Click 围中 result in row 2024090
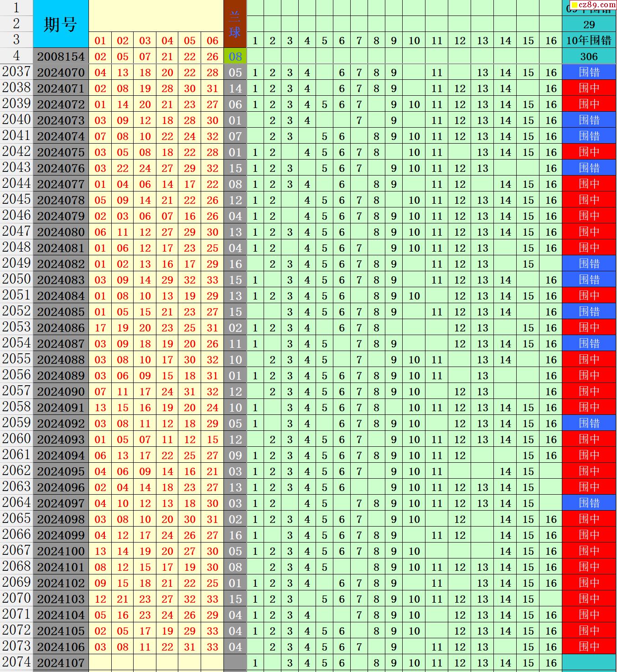Screen dimensions: 617x672 coord(589,392)
